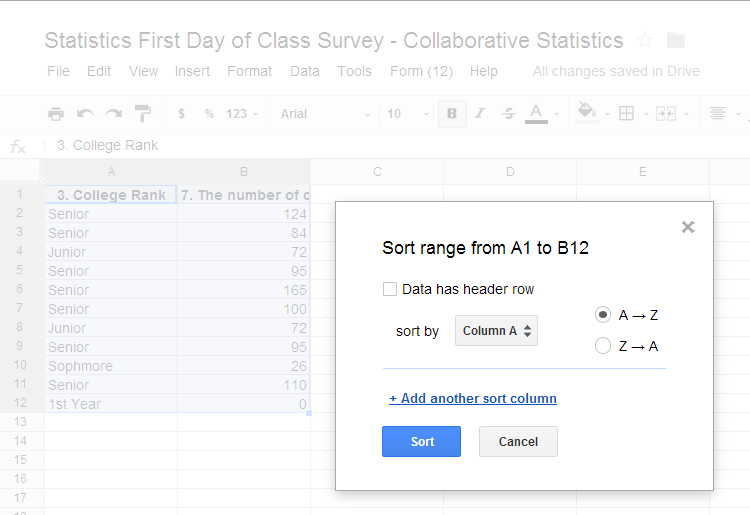Open the File menu
Image resolution: width=750 pixels, height=515 pixels.
(x=58, y=71)
